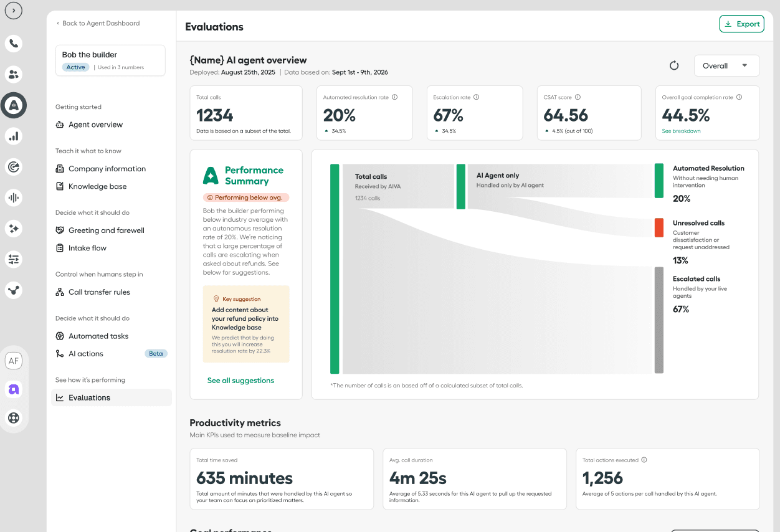Screen dimensions: 780x532
Task: Open the Overall metrics dropdown
Action: click(726, 65)
